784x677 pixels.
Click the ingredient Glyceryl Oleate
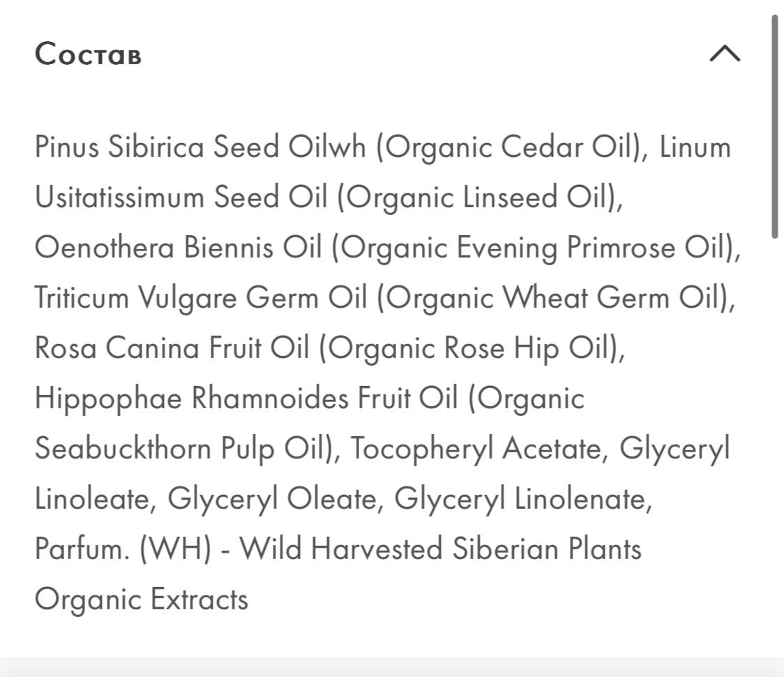272,499
